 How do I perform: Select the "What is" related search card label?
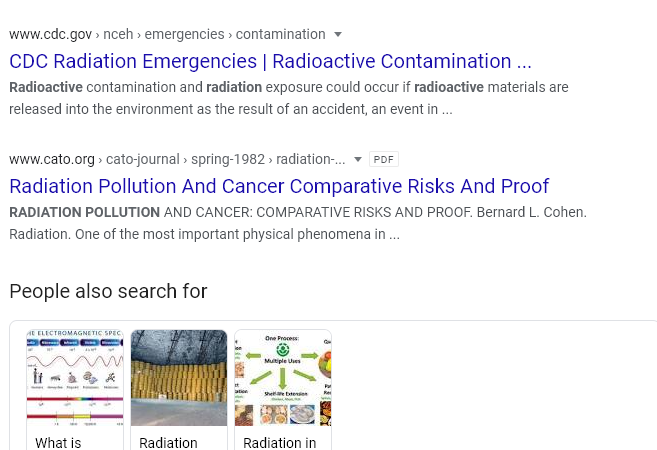pyautogui.click(x=58, y=443)
